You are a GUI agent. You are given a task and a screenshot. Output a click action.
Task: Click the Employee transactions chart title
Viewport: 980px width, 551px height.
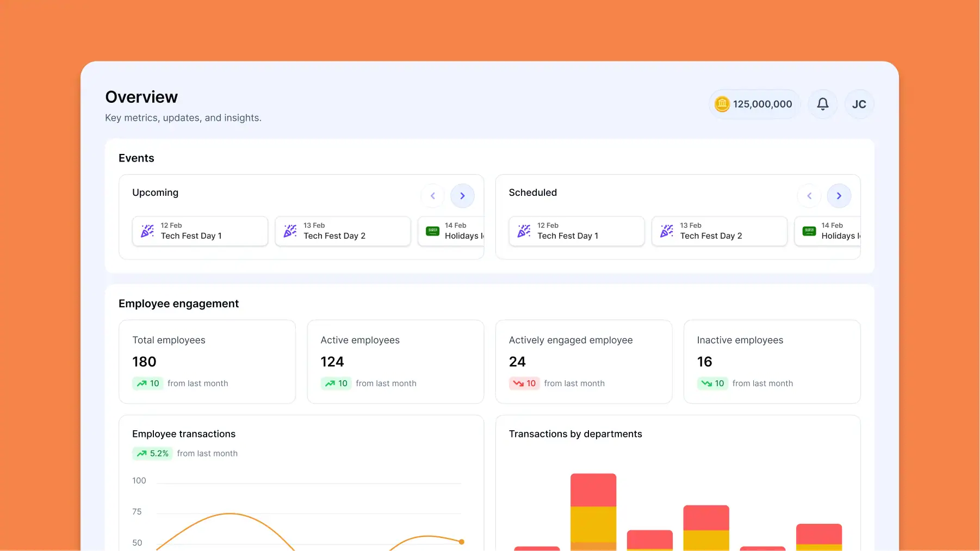tap(184, 434)
